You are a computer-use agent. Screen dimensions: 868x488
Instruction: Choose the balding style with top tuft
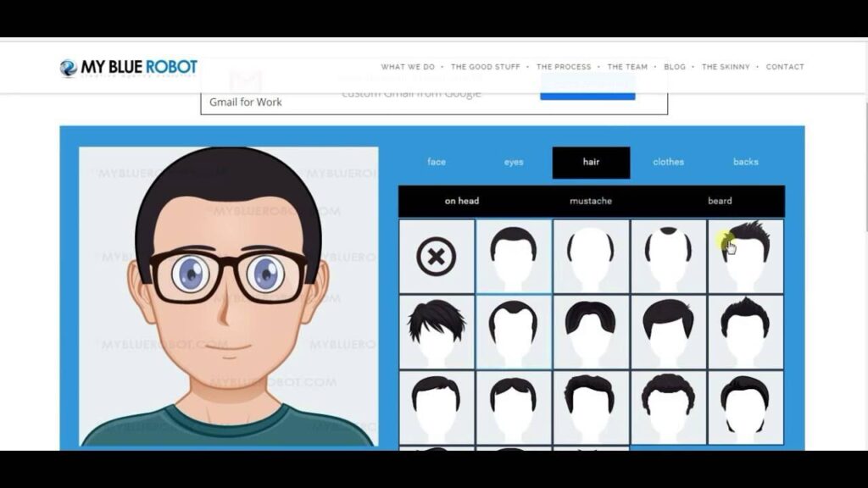coord(668,256)
